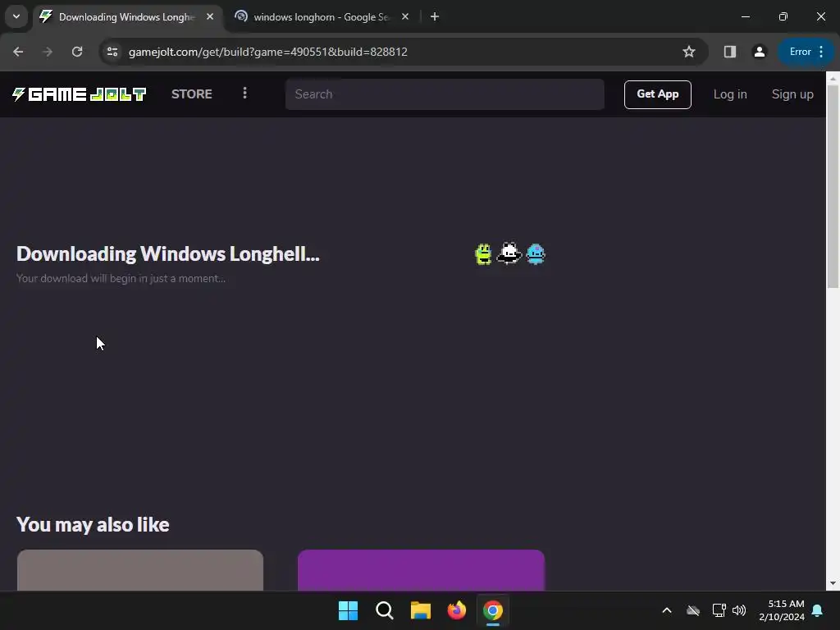Viewport: 840px width, 630px height.
Task: Open the Log in link
Action: point(730,94)
